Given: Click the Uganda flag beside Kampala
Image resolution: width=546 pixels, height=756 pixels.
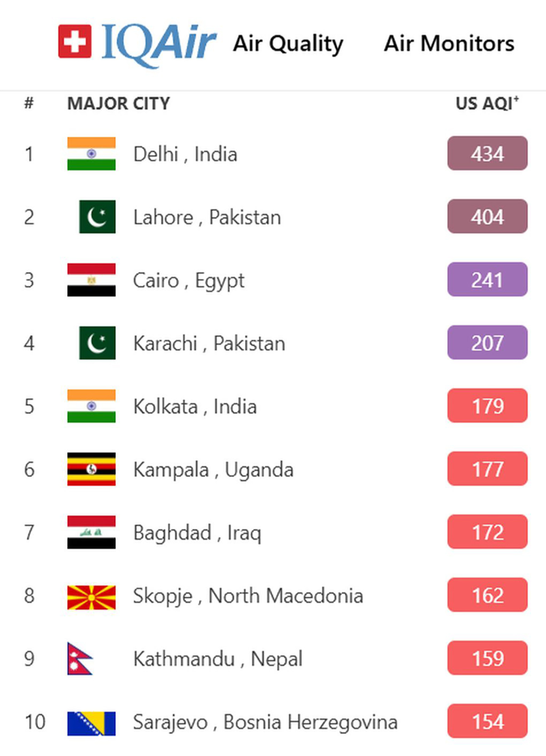Looking at the screenshot, I should point(91,469).
